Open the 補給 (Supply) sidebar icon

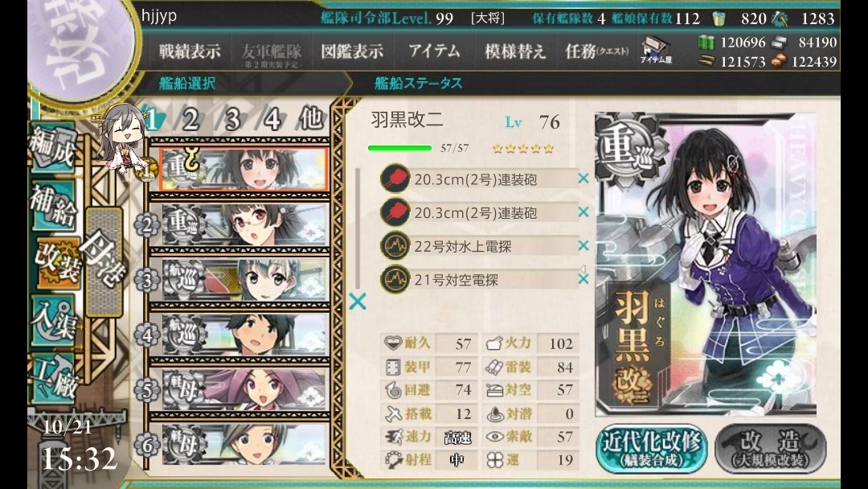click(x=53, y=206)
